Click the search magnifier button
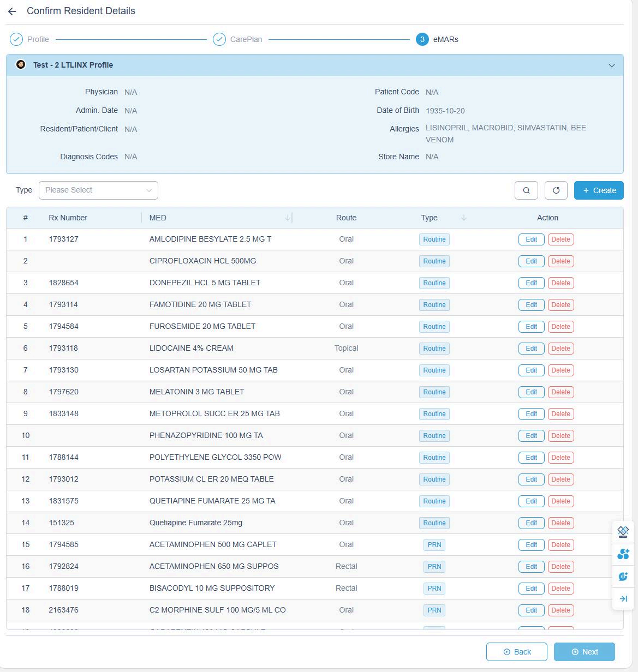 click(x=526, y=190)
